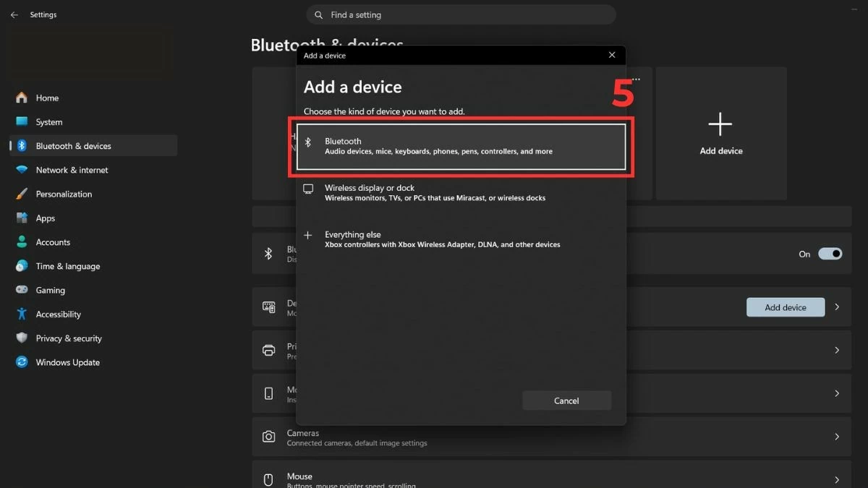Click the Accessibility figure icon
This screenshot has width=868, height=488.
click(22, 314)
